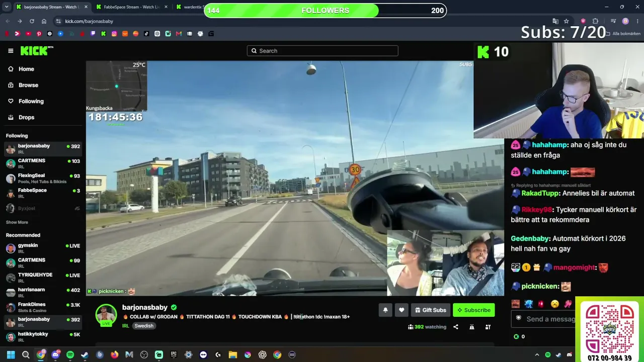The width and height of the screenshot is (644, 362).
Task: Click barjonasbaby streamer avatar
Action: [x=106, y=315]
